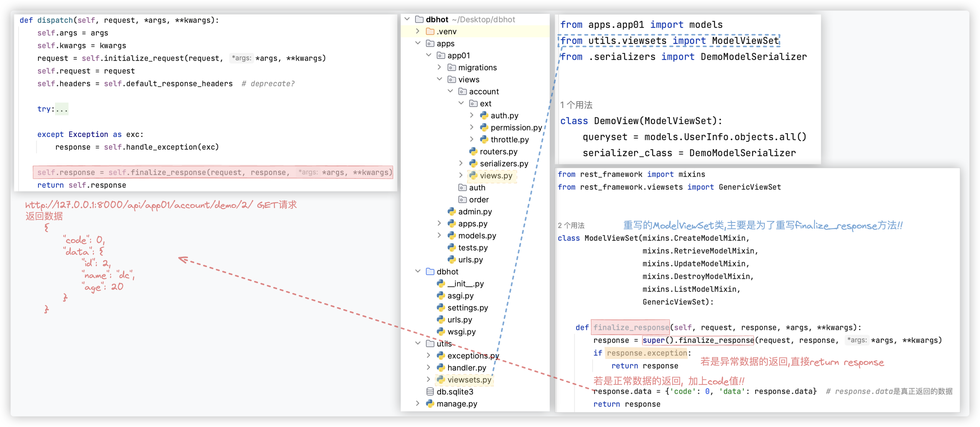Image resolution: width=980 pixels, height=427 pixels.
Task: Collapse the ext folder chevron
Action: point(461,103)
